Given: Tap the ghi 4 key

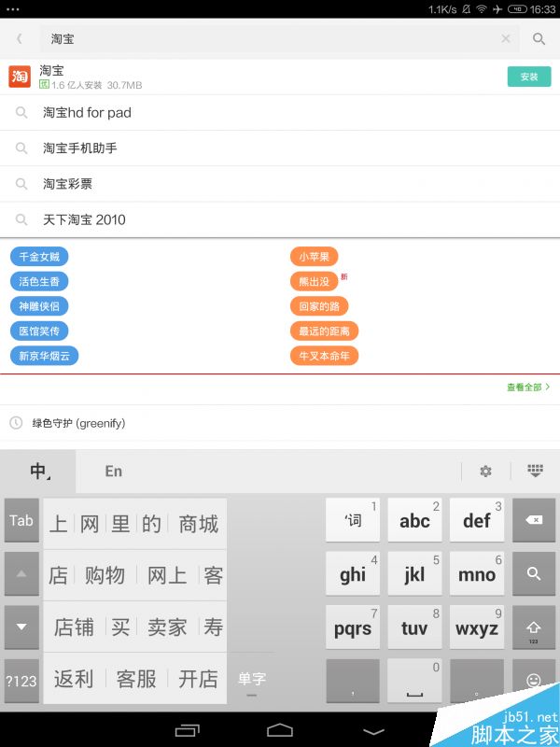Looking at the screenshot, I should coord(353,574).
